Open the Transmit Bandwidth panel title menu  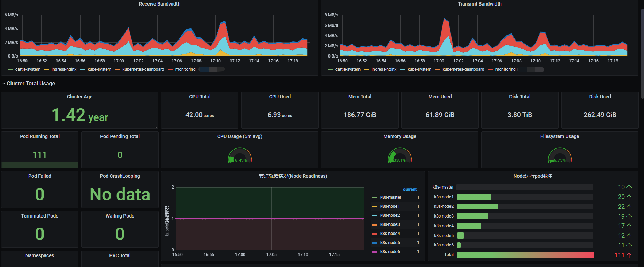[479, 4]
